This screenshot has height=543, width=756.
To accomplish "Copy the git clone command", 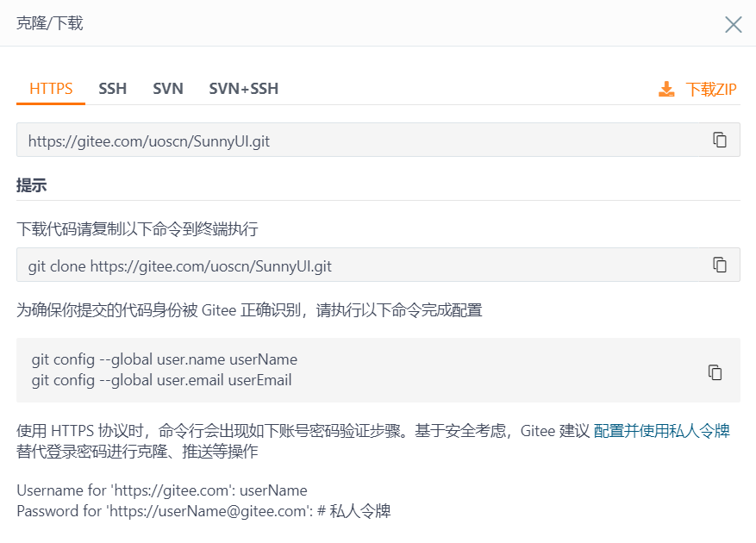I will point(719,265).
